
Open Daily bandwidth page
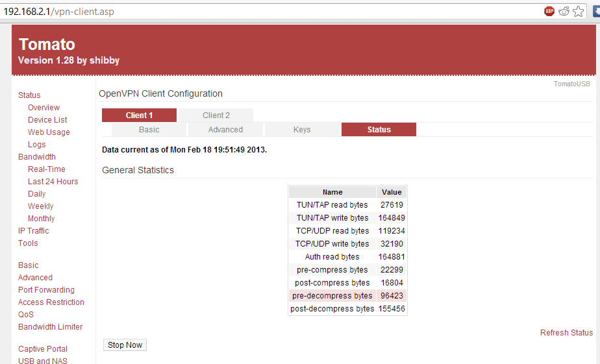point(37,194)
